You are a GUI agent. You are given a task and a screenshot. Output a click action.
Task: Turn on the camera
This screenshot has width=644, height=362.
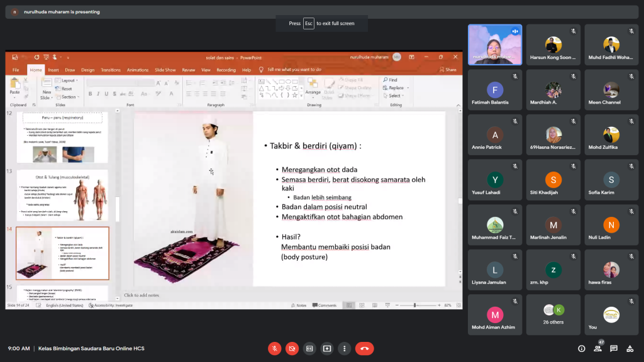(292, 348)
